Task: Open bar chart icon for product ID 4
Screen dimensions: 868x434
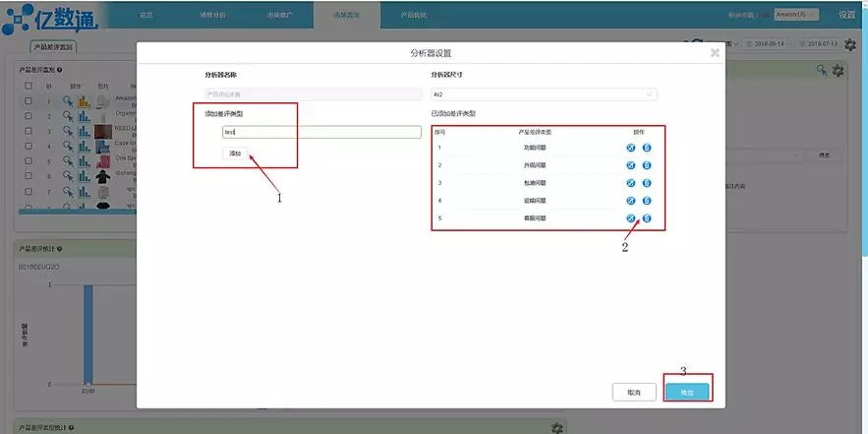Action: point(84,147)
